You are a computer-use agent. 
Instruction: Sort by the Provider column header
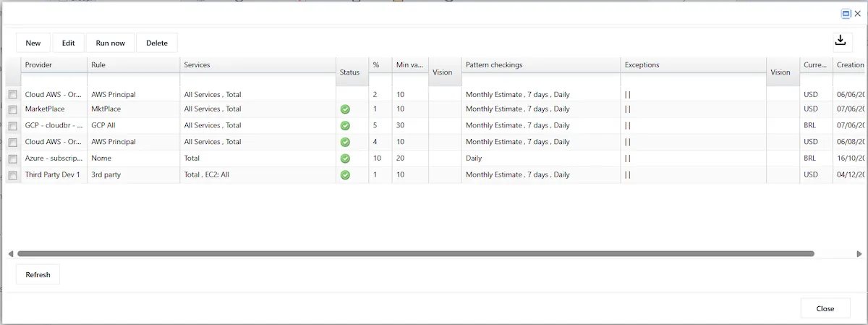point(54,65)
